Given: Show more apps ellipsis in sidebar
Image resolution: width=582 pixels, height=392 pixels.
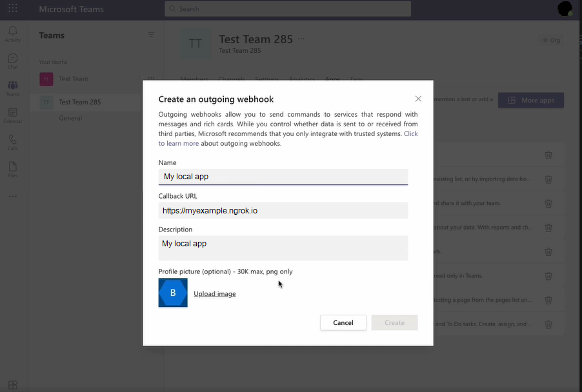Looking at the screenshot, I should coord(13,196).
